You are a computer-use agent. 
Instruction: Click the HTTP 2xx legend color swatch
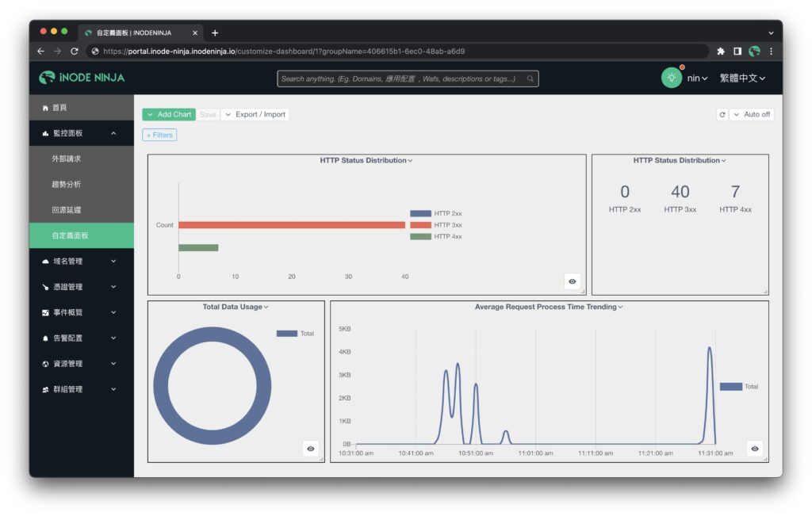coord(420,213)
